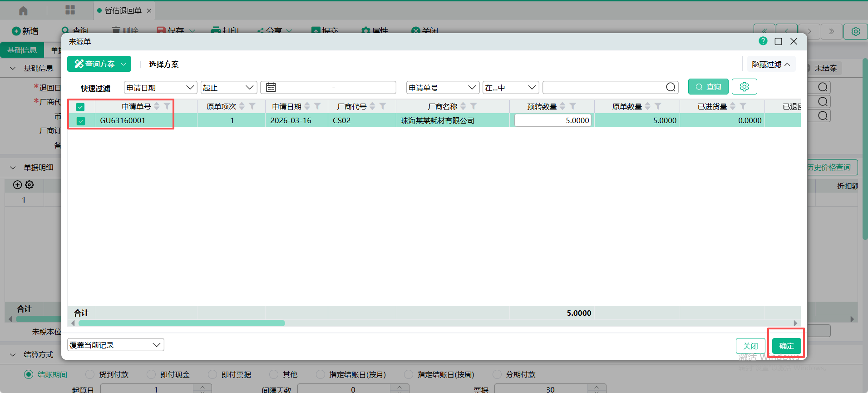
Task: Open filter settings gear beside 查询 button
Action: click(x=744, y=87)
